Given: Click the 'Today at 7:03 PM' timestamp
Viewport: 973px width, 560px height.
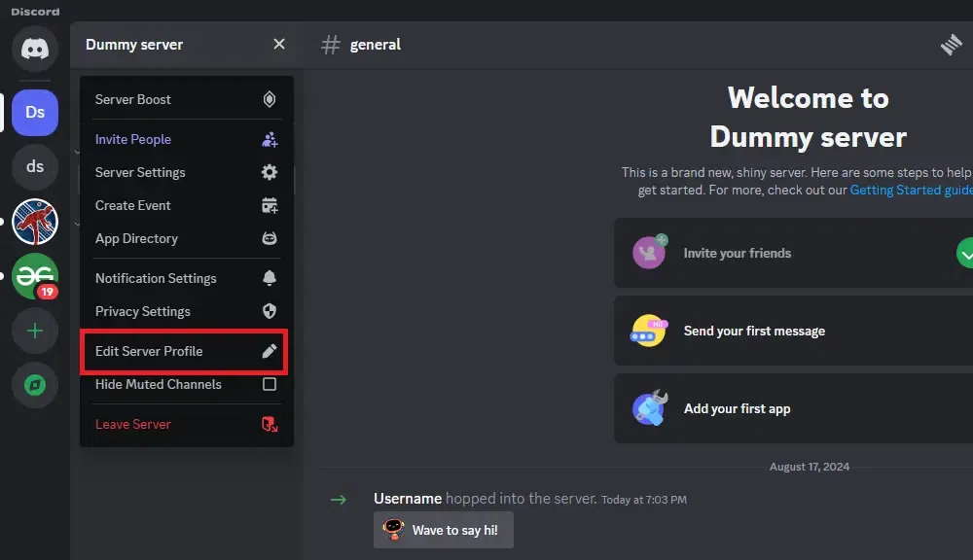Looking at the screenshot, I should coord(643,500).
